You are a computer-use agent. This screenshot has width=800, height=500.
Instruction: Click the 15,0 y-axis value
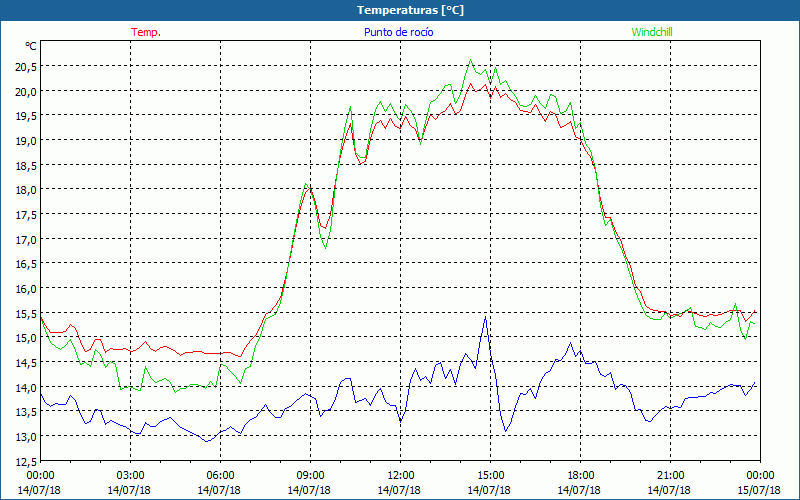(x=27, y=338)
